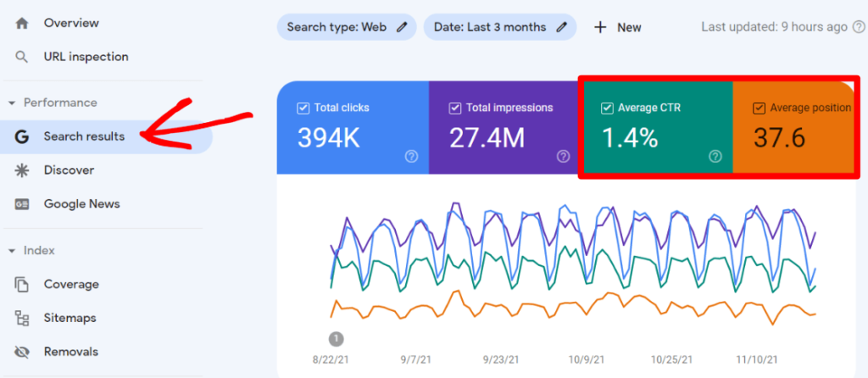This screenshot has width=868, height=378.
Task: Collapse the Index section
Action: [x=12, y=251]
